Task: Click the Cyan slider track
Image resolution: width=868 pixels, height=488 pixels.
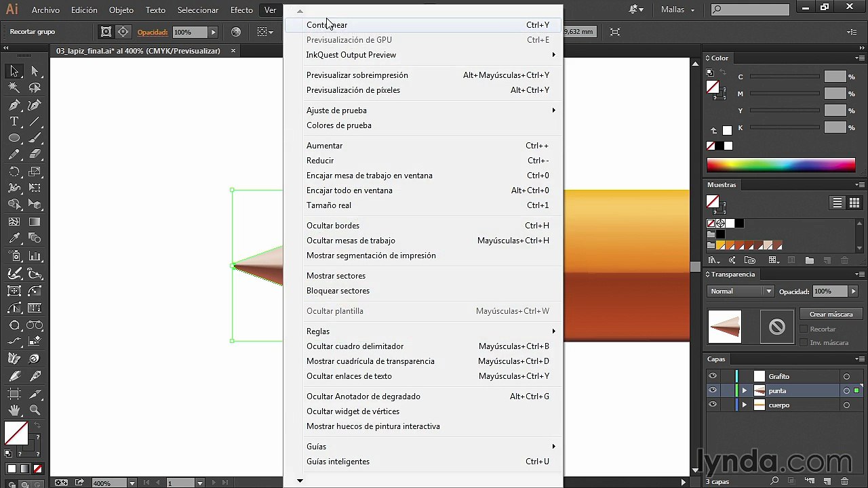Action: tap(785, 77)
